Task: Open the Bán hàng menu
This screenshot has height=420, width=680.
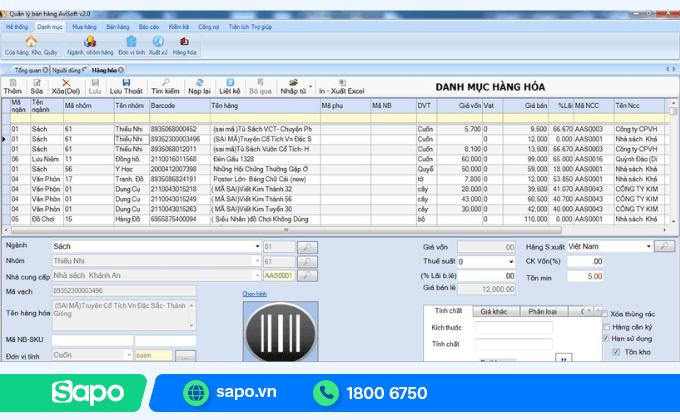Action: coord(118,27)
